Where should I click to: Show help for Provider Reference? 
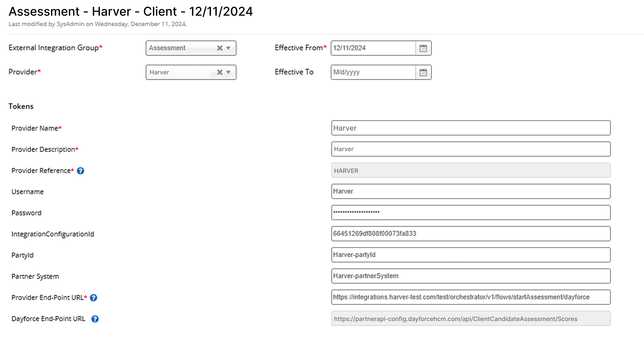[x=80, y=171]
